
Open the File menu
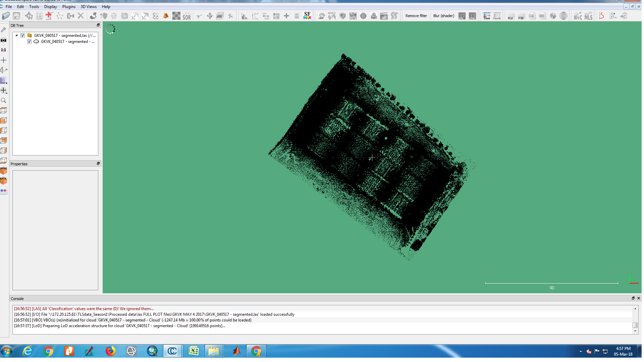[x=9, y=7]
